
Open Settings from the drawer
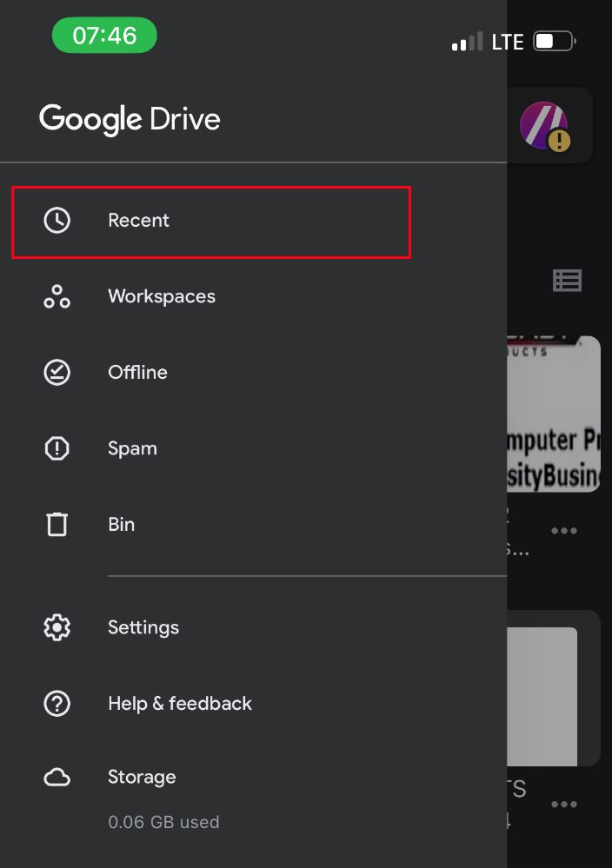(253, 627)
